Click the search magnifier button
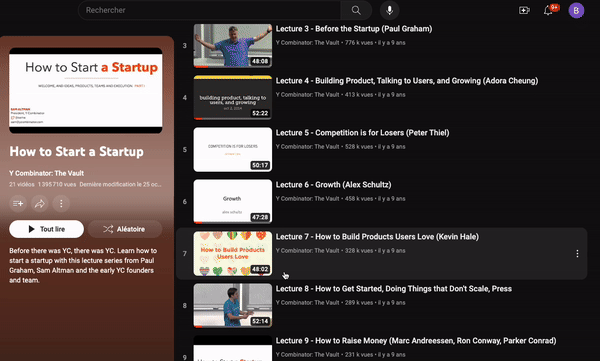The width and height of the screenshot is (600, 361). tap(356, 10)
